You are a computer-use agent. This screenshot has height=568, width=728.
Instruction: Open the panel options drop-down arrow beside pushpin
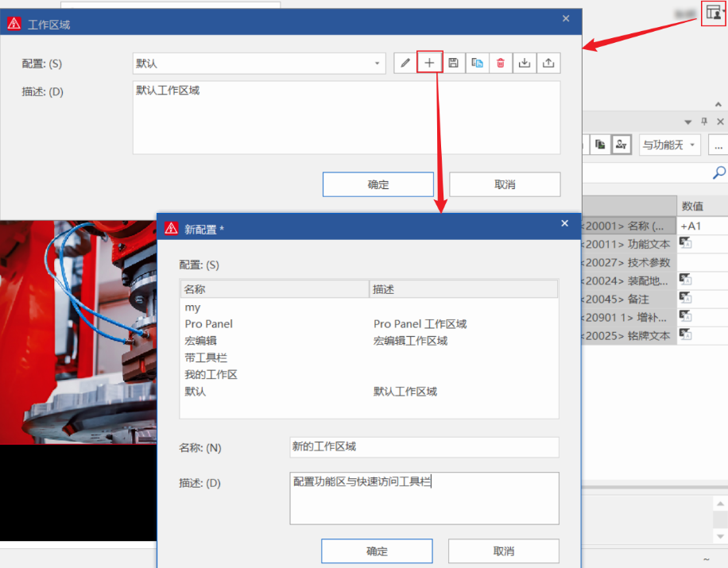(x=688, y=122)
